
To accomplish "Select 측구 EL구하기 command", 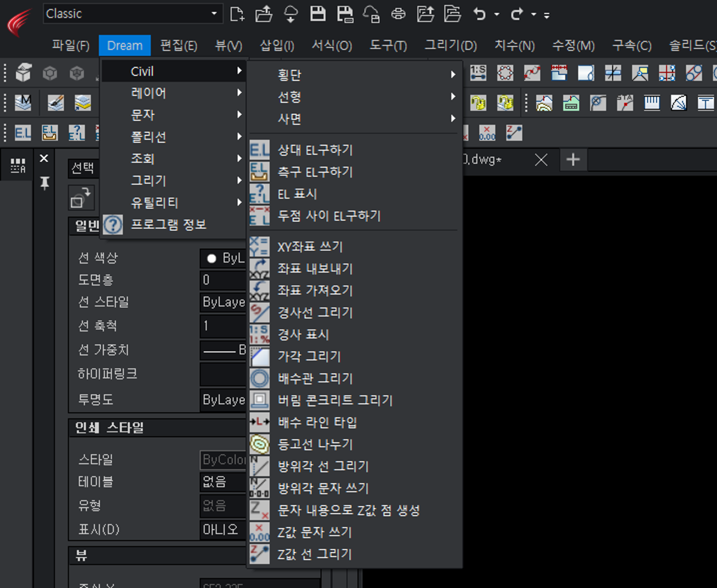I will click(x=354, y=172).
